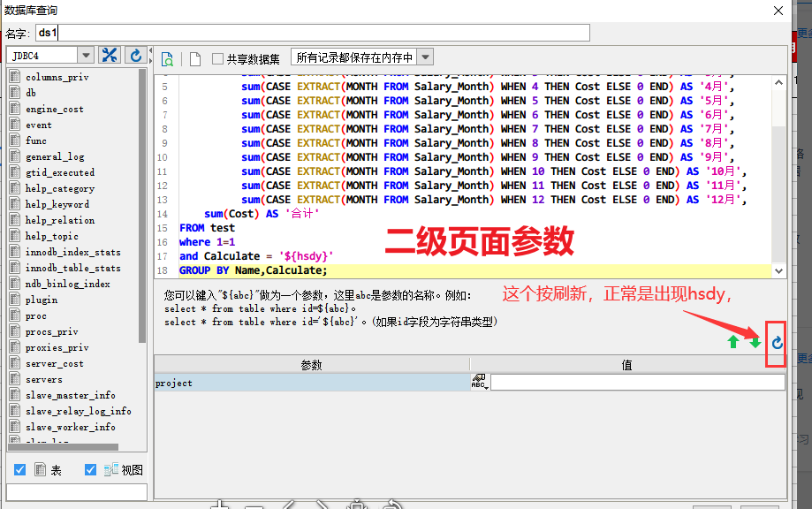Viewport: 812px width, 509px height.
Task: Select innodb_index_stats in the table list
Action: pos(73,252)
